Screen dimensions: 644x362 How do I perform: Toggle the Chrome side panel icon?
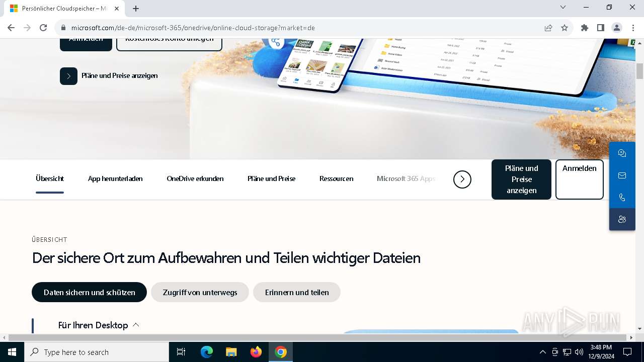tap(600, 28)
